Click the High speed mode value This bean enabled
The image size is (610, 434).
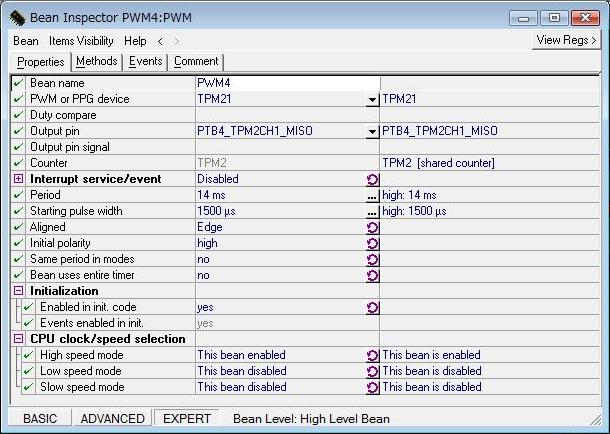coord(241,355)
